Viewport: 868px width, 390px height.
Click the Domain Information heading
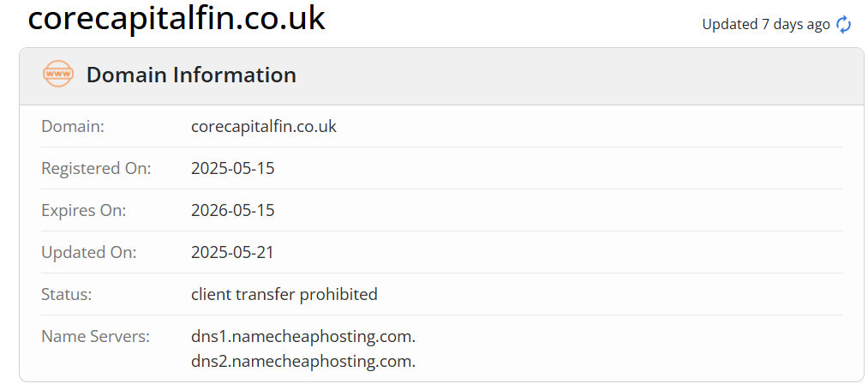point(191,75)
